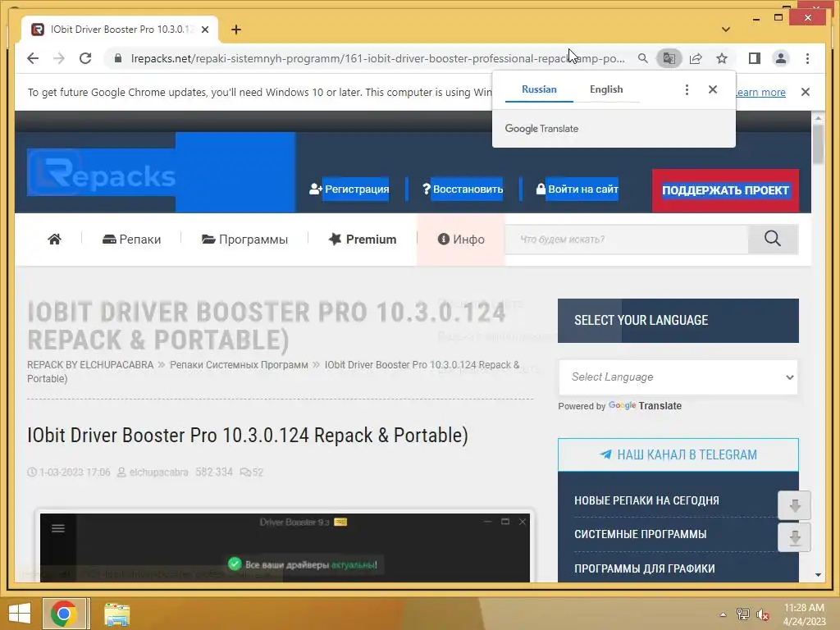
Task: Click the forward navigation arrow
Action: tap(59, 58)
